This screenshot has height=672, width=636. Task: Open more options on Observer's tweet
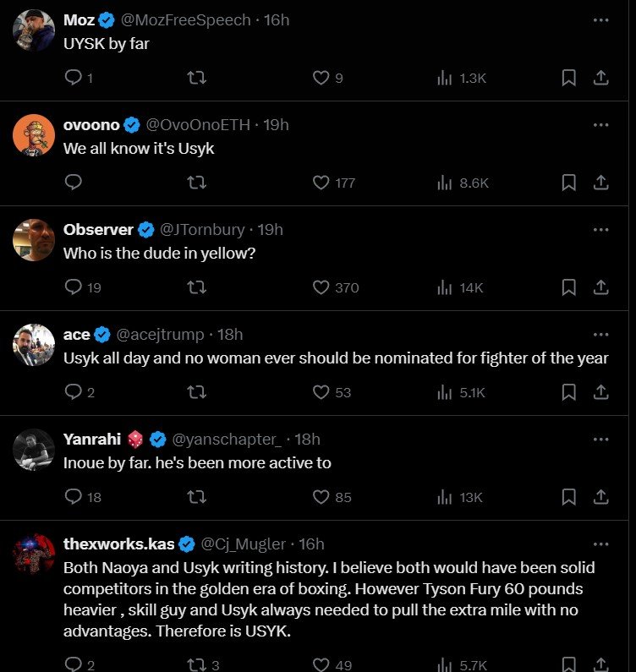click(600, 229)
